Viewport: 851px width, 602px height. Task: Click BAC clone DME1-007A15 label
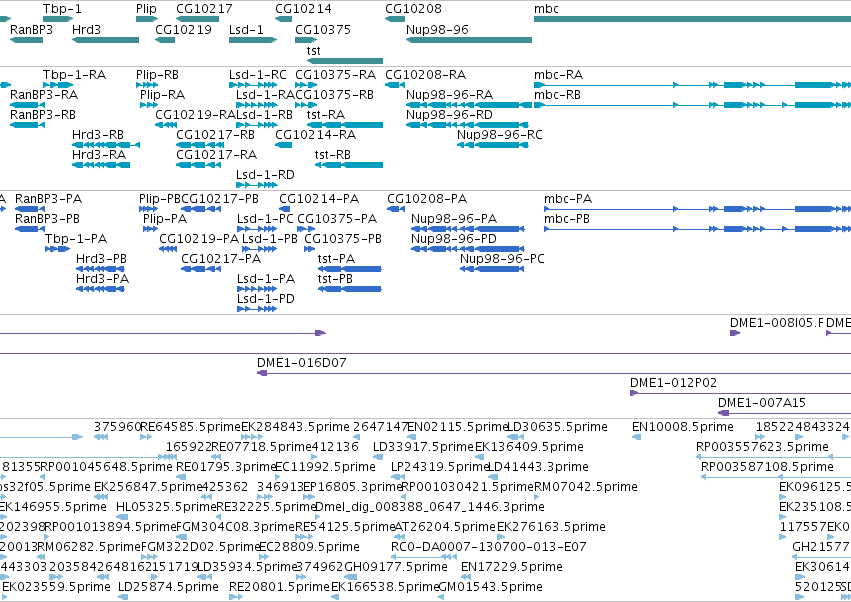762,403
